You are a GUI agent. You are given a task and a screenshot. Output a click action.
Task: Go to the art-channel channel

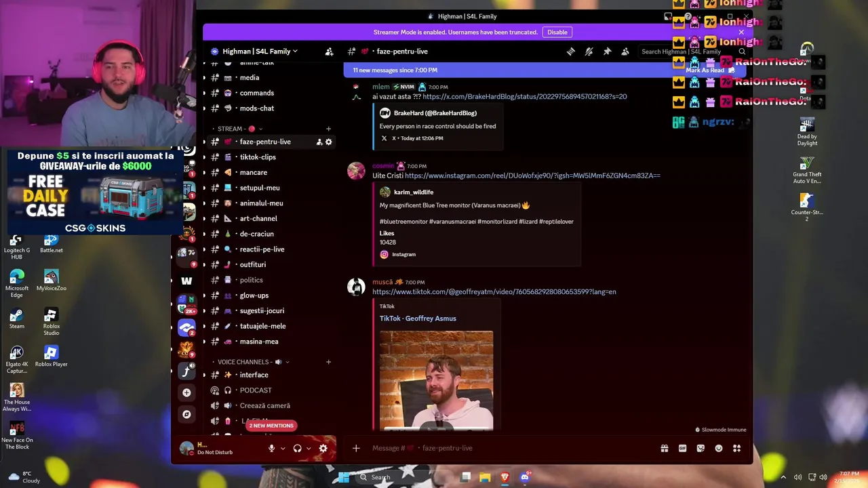pyautogui.click(x=271, y=218)
